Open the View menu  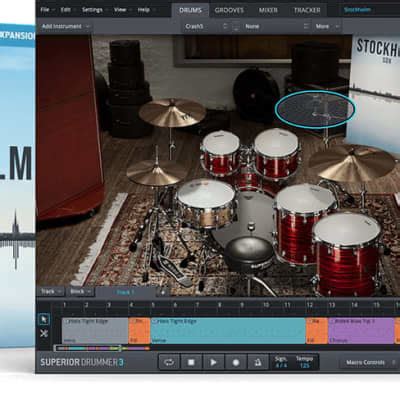click(120, 10)
